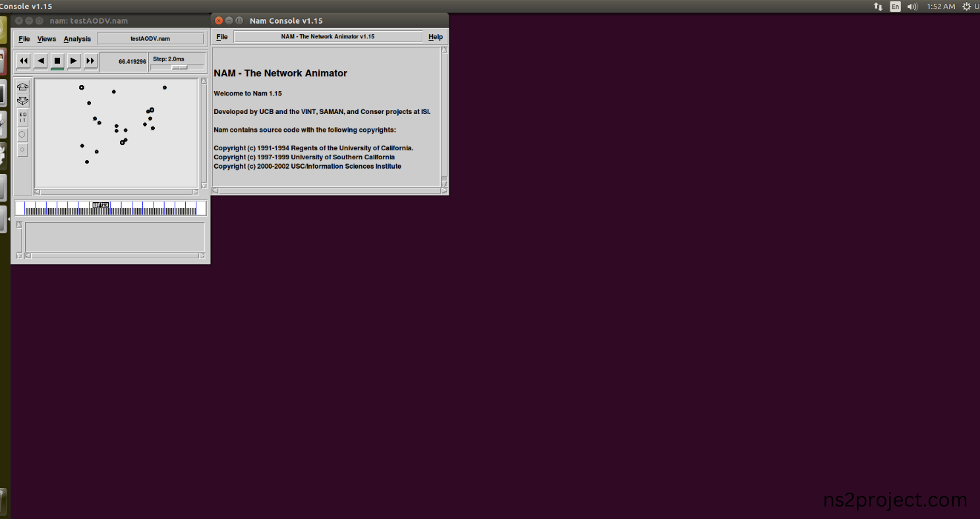Click right arrow of Nam Console horizontal scrollbar

[444, 191]
